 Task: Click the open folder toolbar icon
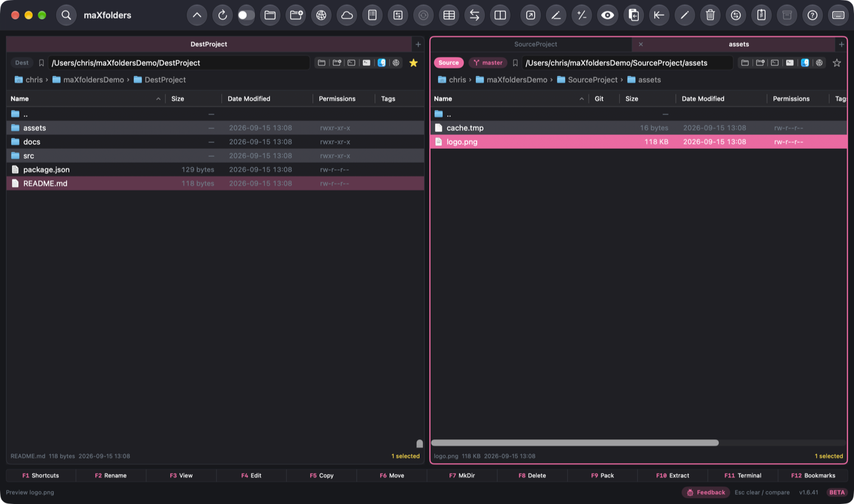click(x=270, y=15)
